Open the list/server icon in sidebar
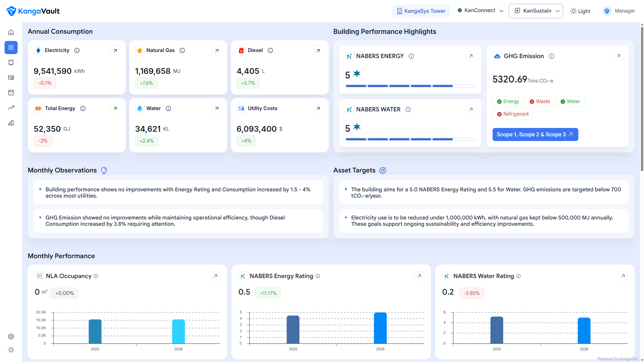 (x=11, y=77)
